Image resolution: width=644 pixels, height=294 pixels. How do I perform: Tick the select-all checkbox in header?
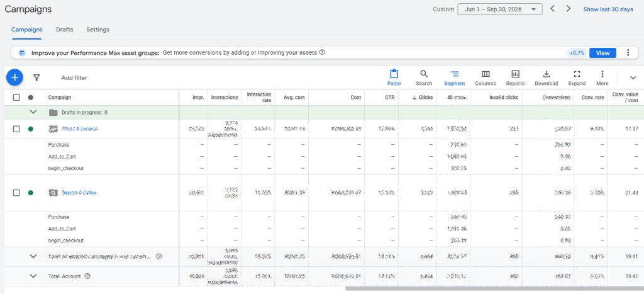[16, 98]
